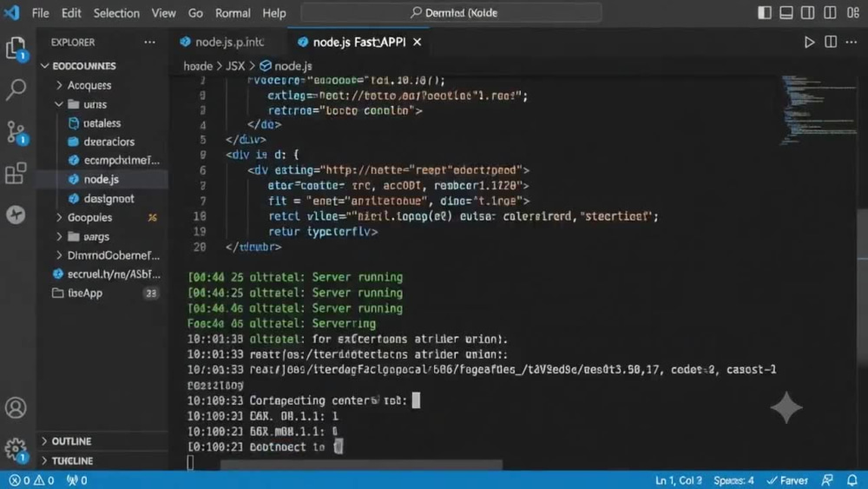The width and height of the screenshot is (868, 489).
Task: Open the Go menu
Action: (x=195, y=13)
